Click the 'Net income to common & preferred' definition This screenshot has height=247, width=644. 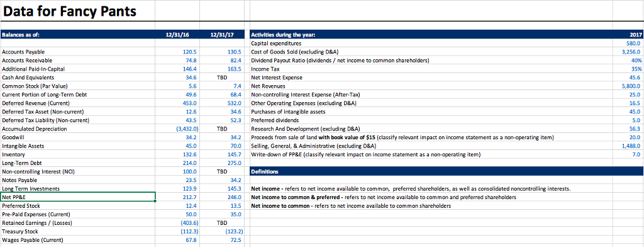point(431,197)
